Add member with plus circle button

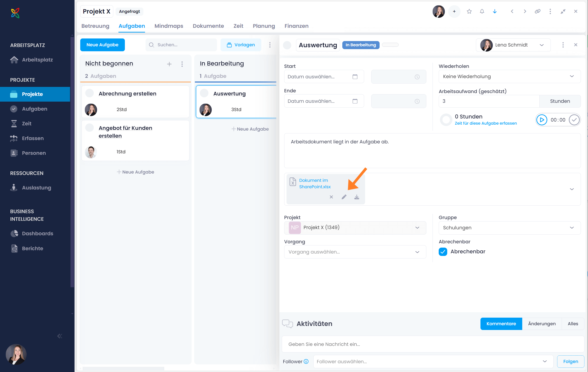point(454,11)
